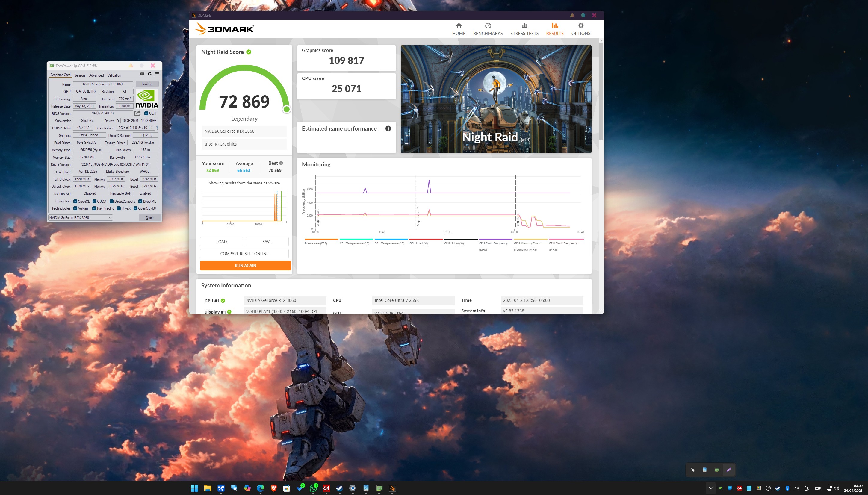The height and width of the screenshot is (495, 868).
Task: Select GPU-Z Graphics Card tab
Action: [x=60, y=75]
